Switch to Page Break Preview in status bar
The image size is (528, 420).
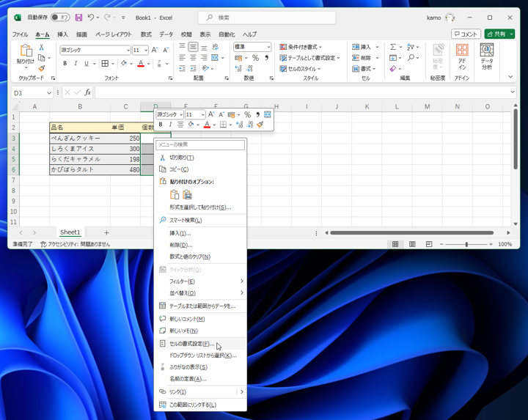(429, 244)
